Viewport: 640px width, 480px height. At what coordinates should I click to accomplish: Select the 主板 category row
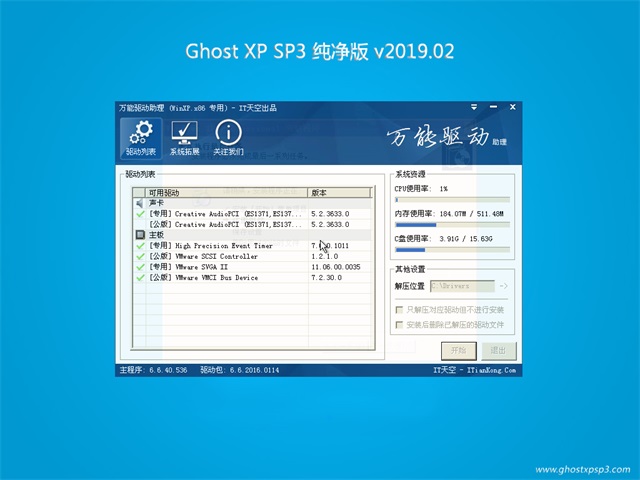[x=252, y=235]
